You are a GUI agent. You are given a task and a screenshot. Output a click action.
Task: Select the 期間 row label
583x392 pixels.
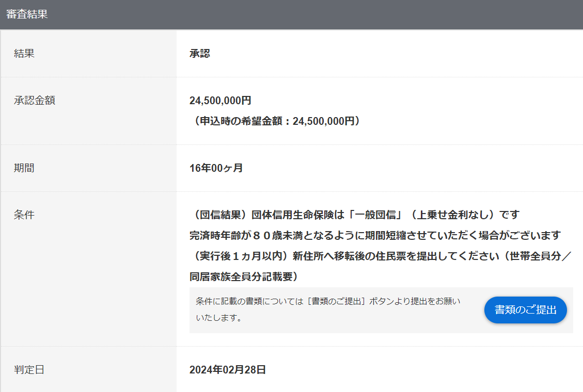[24, 168]
